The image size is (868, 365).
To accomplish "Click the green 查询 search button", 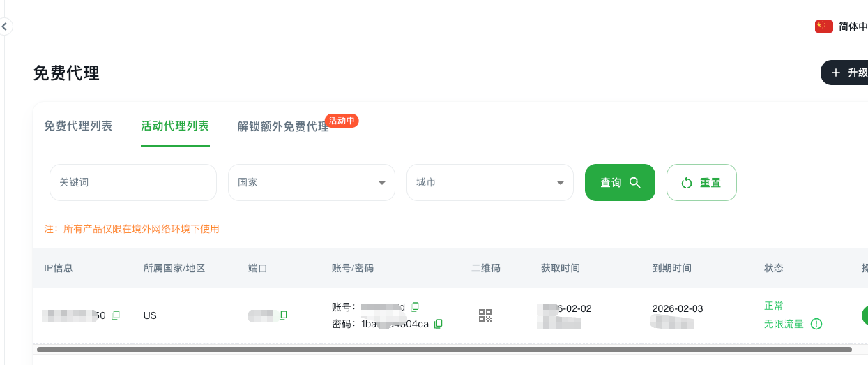I will (x=620, y=183).
